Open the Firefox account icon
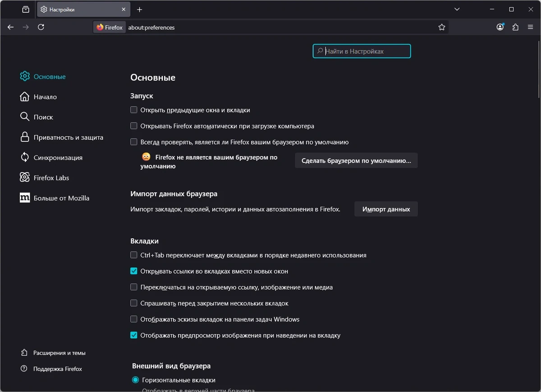Viewport: 541px width, 392px height. [x=500, y=27]
